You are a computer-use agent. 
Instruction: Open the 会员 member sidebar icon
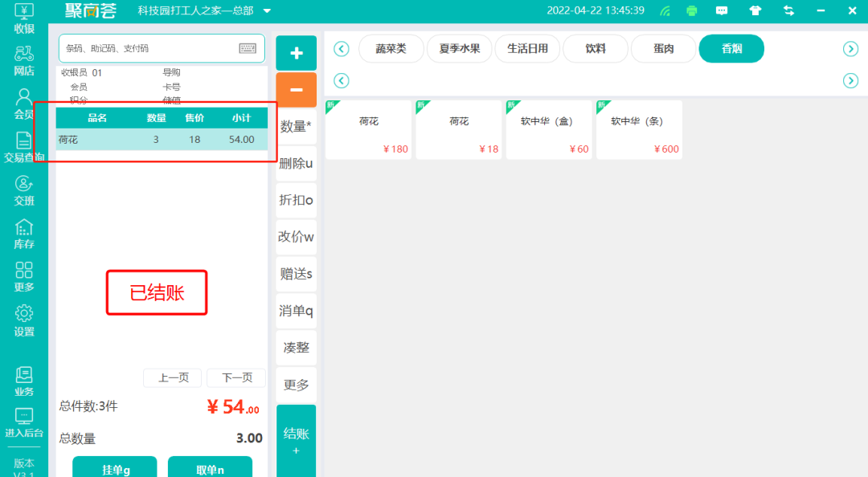tap(24, 104)
